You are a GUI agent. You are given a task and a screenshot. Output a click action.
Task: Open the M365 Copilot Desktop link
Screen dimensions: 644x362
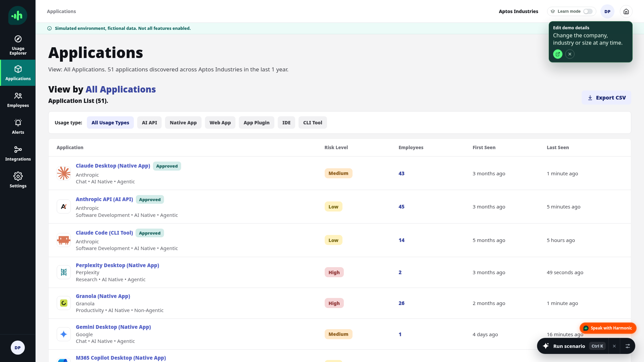tap(121, 358)
